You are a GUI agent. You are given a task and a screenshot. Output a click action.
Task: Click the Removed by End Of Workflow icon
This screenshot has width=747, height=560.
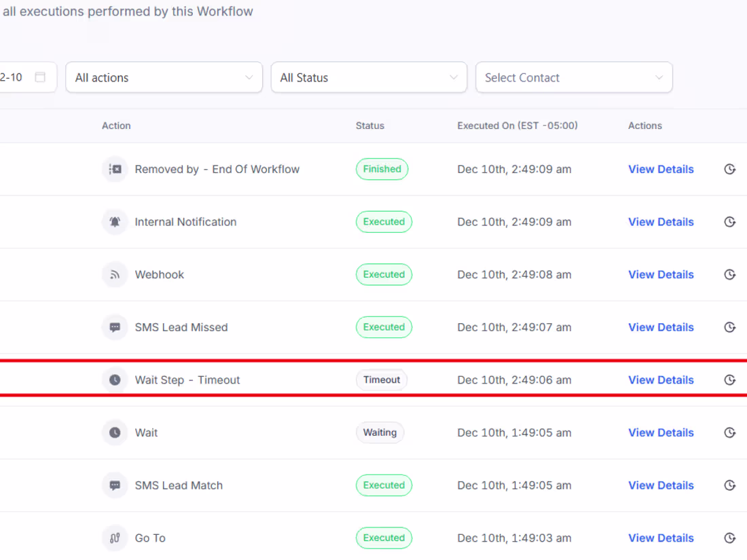click(x=115, y=169)
